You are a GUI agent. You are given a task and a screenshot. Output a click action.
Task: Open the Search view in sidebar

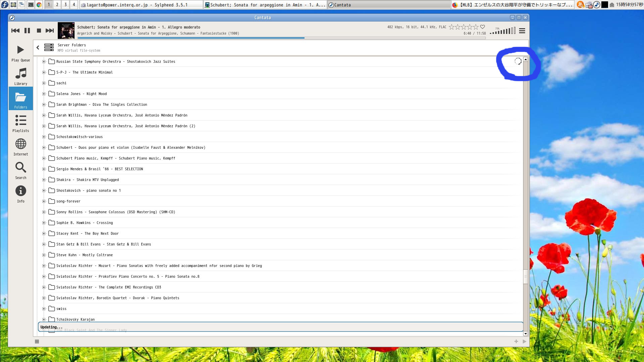click(x=20, y=171)
